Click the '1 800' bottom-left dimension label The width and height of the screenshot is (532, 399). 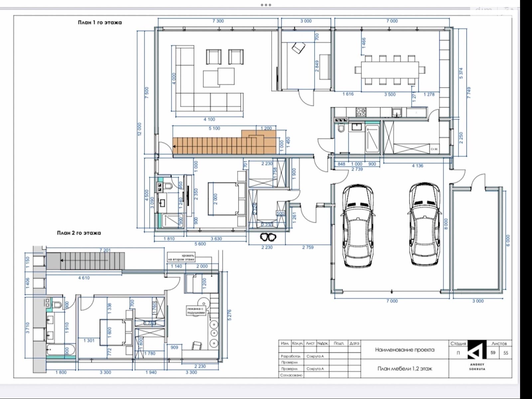61,372
